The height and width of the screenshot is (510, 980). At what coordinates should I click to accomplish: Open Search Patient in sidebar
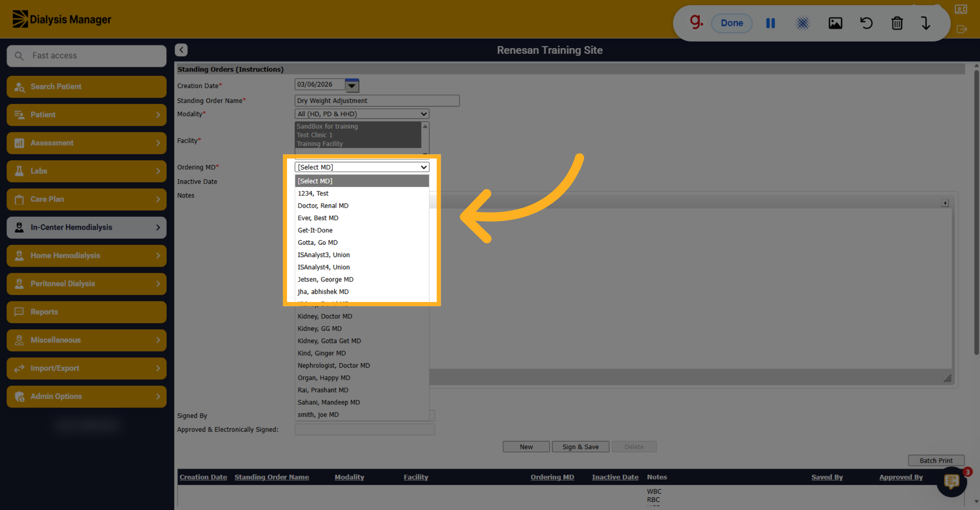[87, 86]
